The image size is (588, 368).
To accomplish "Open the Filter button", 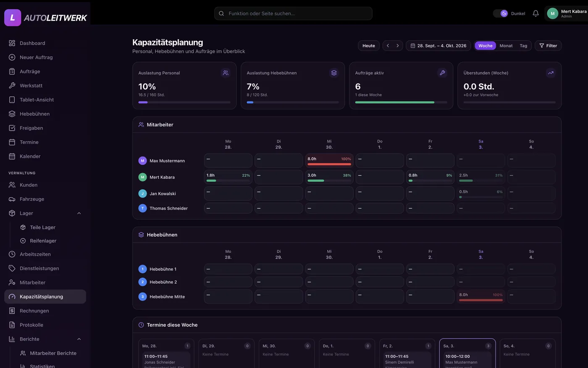I will [x=548, y=45].
